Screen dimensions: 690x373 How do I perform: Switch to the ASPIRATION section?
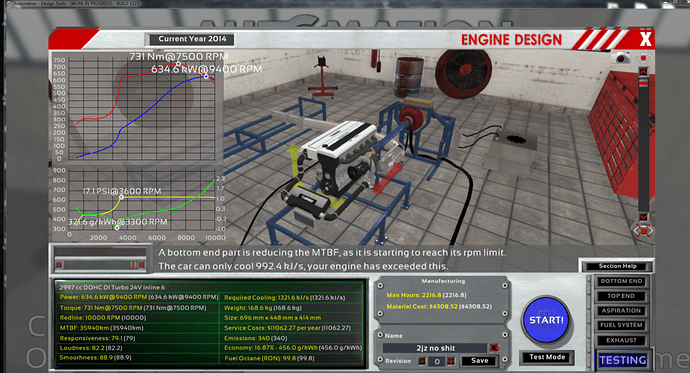coord(621,311)
